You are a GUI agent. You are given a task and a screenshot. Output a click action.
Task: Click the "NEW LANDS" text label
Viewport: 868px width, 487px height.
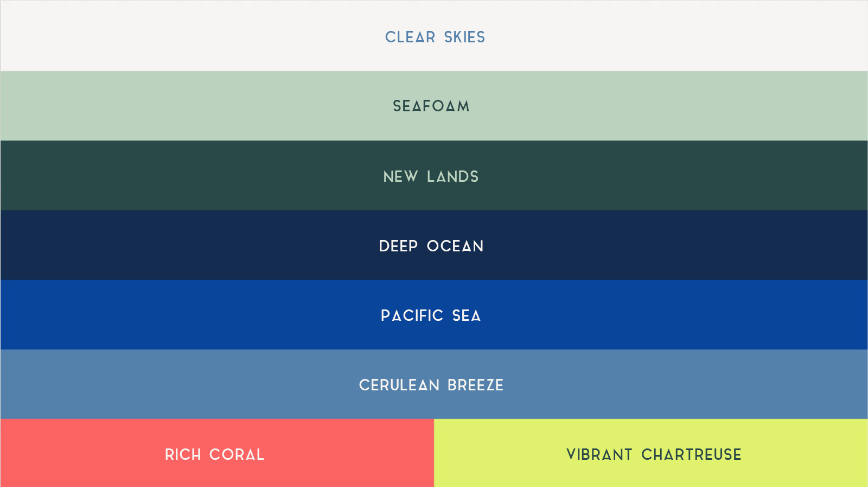pyautogui.click(x=431, y=176)
